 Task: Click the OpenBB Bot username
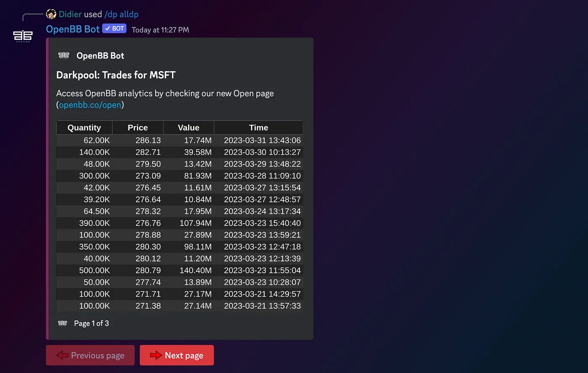(x=73, y=29)
